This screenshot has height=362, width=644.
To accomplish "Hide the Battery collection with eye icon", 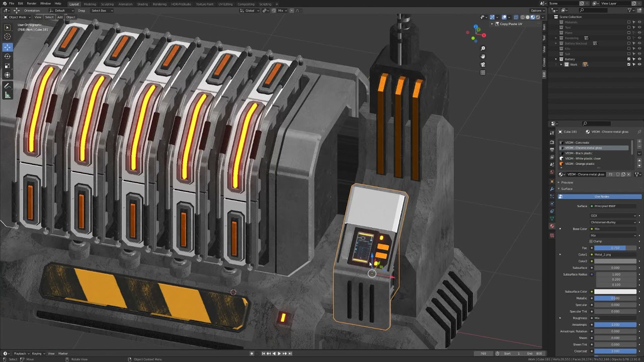I will (x=639, y=59).
